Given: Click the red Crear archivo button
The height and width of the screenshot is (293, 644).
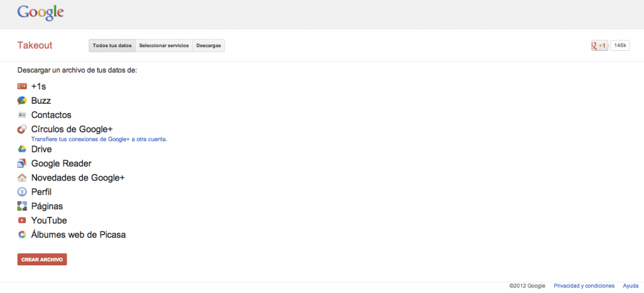Looking at the screenshot, I should 42,259.
